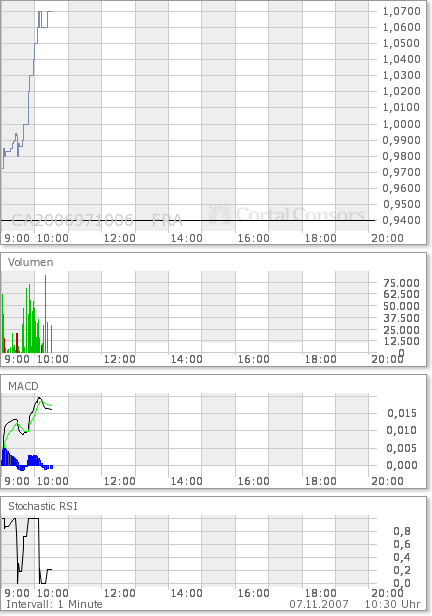The width and height of the screenshot is (432, 616).
Task: Select the 1,0700 price axis label
Action: tap(402, 11)
